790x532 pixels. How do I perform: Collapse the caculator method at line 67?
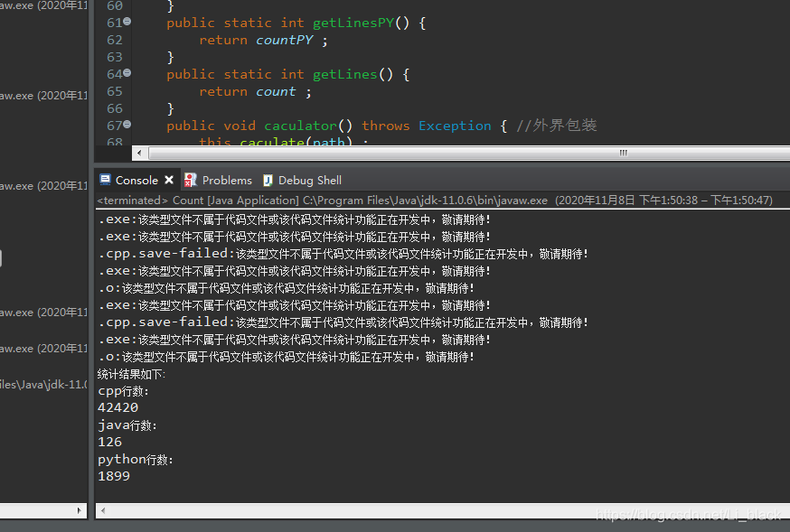pyautogui.click(x=127, y=124)
